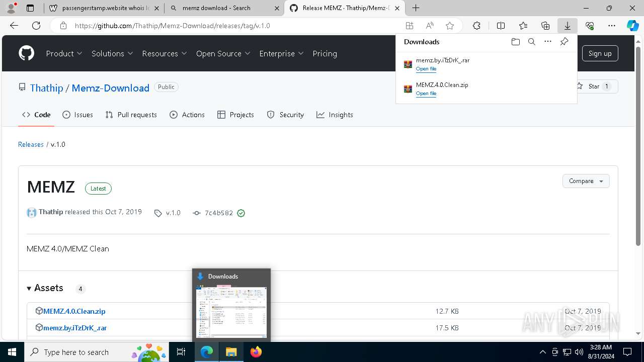Open Copilot sidebar icon
This screenshot has width=644, height=362.
633,26
